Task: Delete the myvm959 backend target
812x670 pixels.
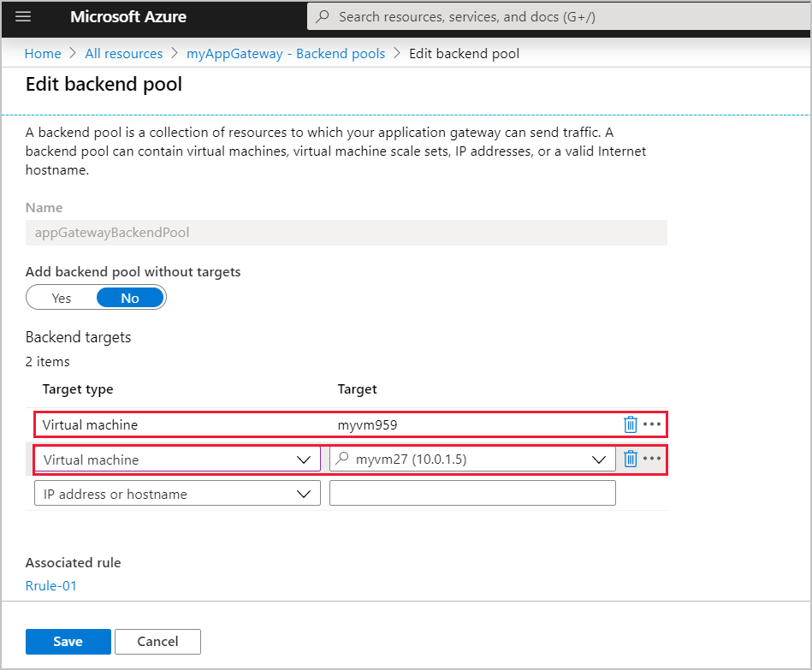Action: [631, 424]
